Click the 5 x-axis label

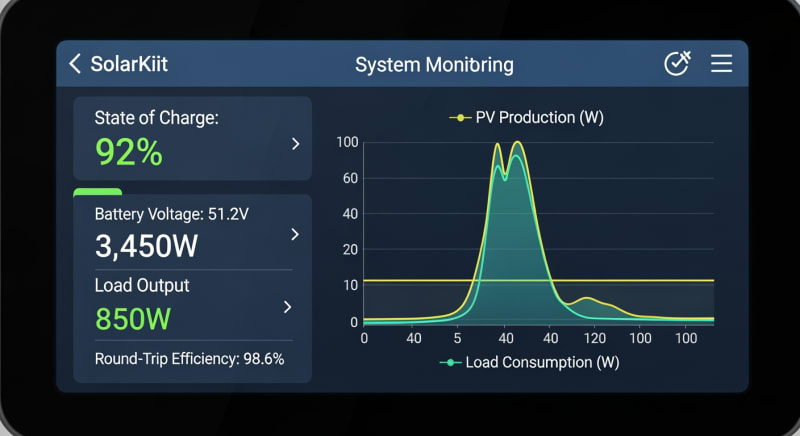click(x=458, y=338)
